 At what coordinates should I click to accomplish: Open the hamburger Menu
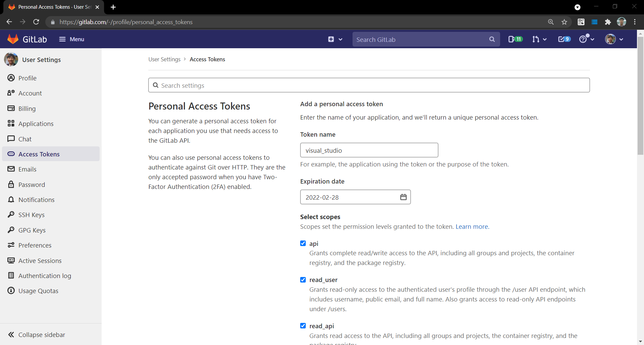pos(71,39)
